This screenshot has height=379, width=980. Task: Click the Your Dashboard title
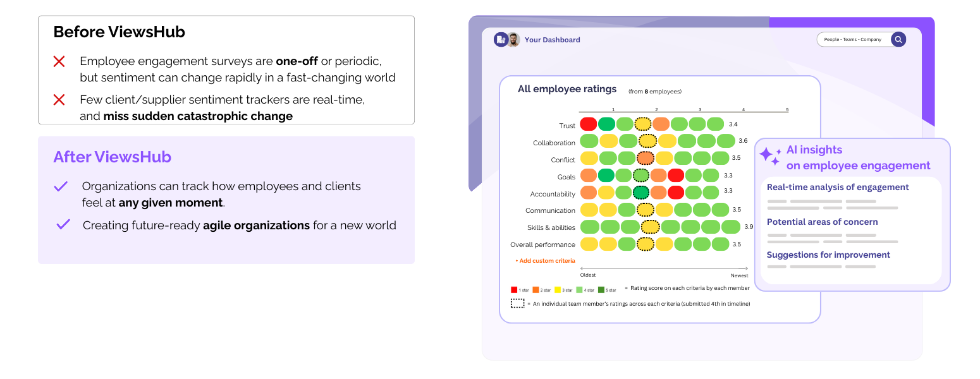click(552, 40)
